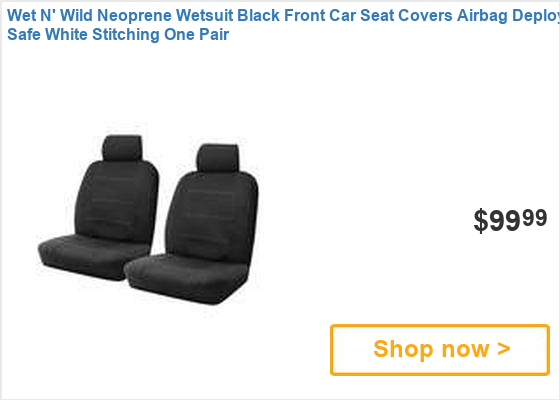Click the right black seat cover image
This screenshot has height=400, width=560.
click(193, 224)
